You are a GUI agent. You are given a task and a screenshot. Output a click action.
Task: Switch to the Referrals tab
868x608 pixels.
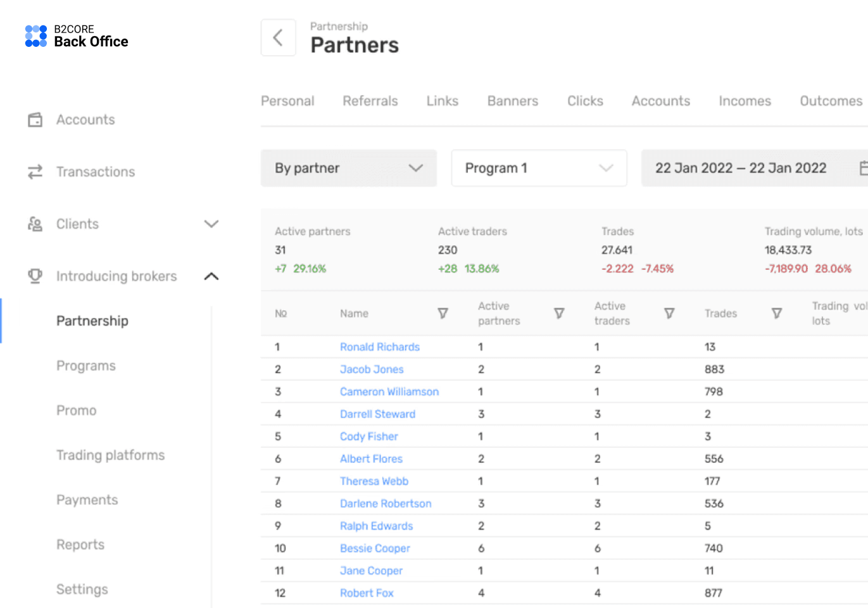tap(370, 101)
